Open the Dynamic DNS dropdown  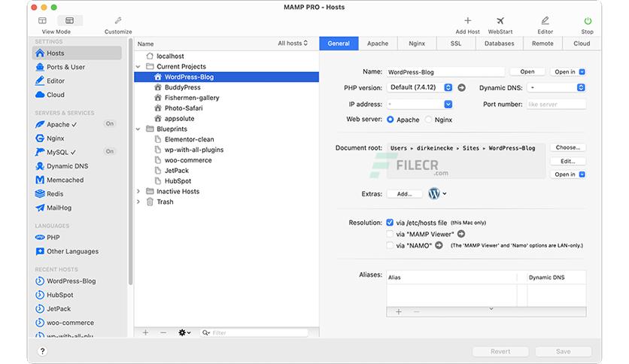[556, 87]
